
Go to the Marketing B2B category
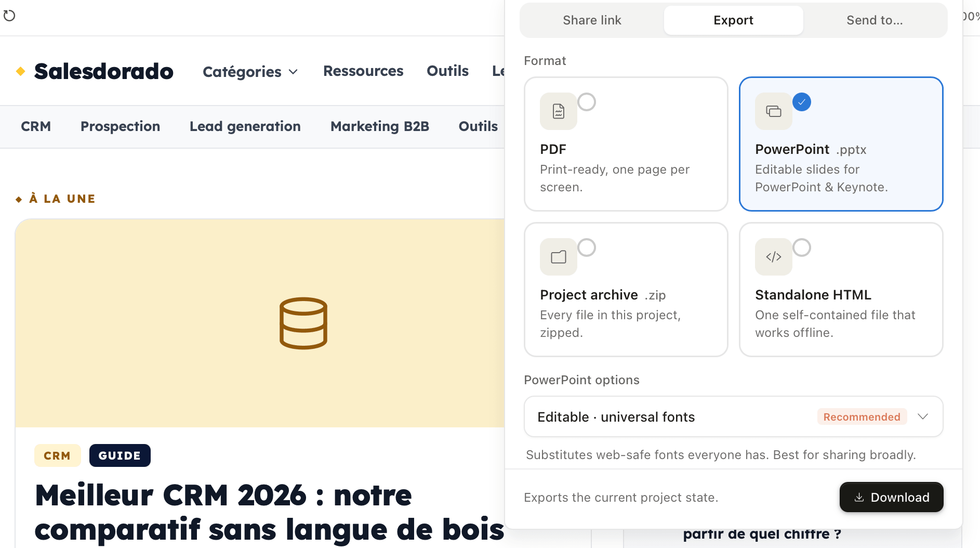coord(380,126)
